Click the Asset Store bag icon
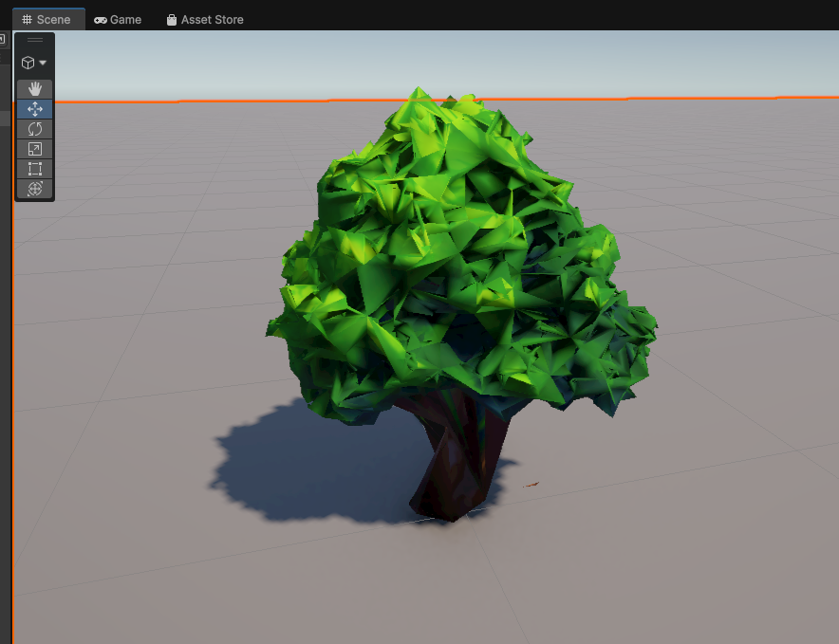This screenshot has width=839, height=644. click(171, 19)
